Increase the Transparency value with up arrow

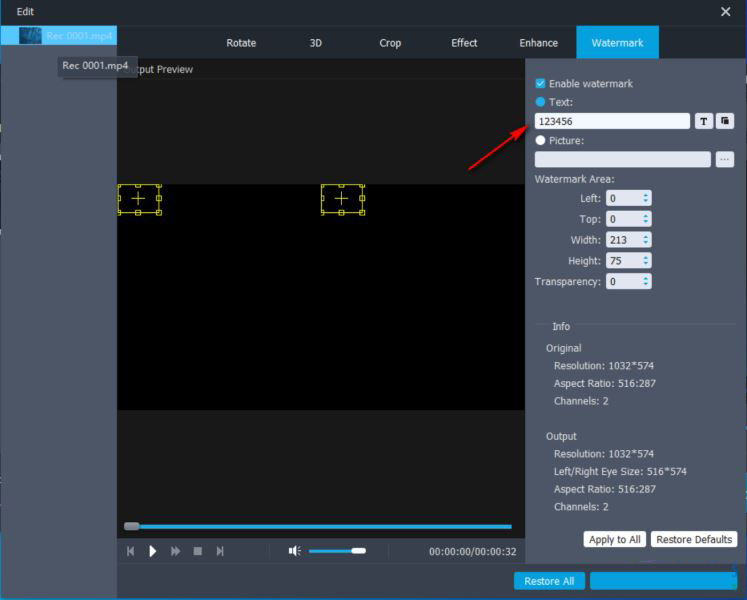646,278
